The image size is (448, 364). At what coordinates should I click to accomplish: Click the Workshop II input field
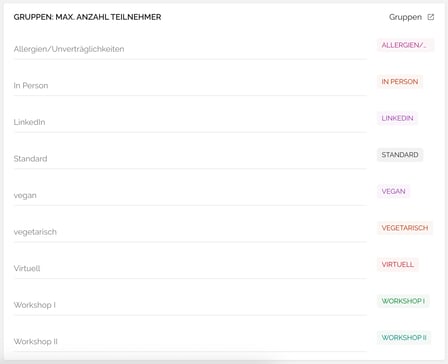click(190, 342)
